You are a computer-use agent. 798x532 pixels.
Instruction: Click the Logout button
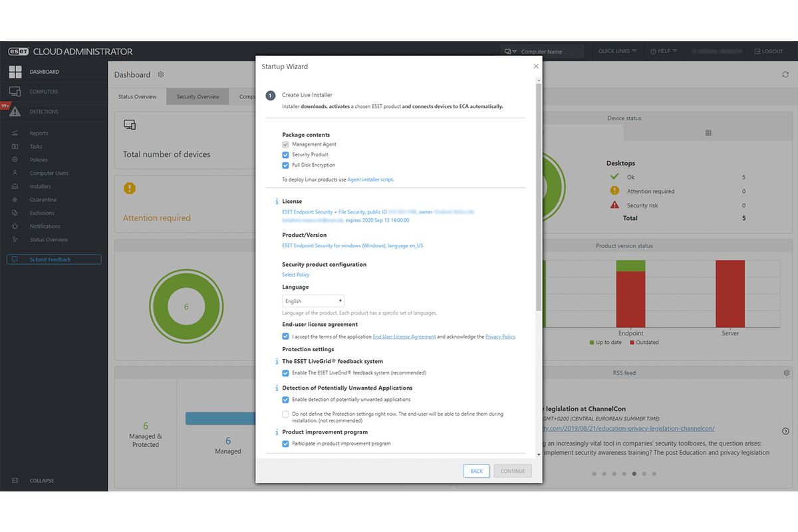pyautogui.click(x=769, y=51)
